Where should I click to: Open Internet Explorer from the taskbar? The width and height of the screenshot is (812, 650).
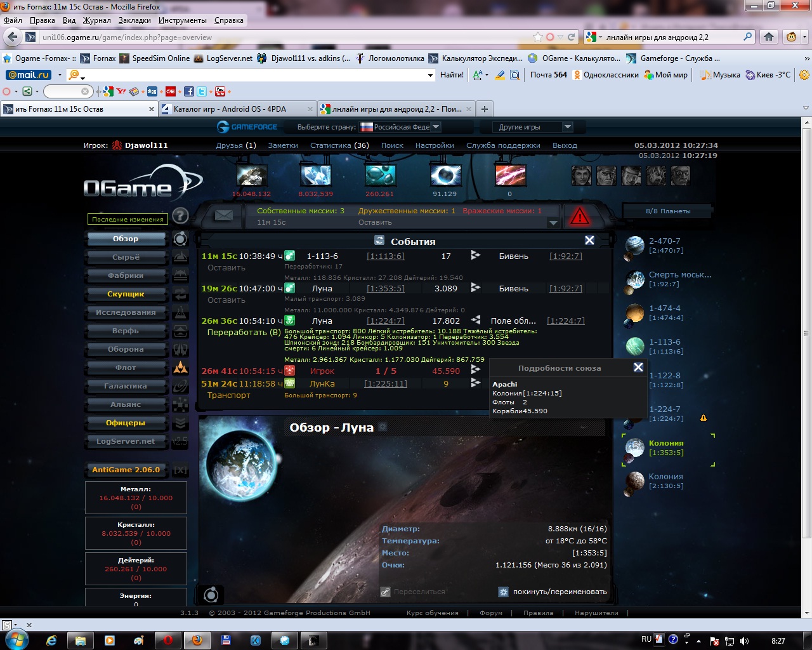(x=51, y=640)
